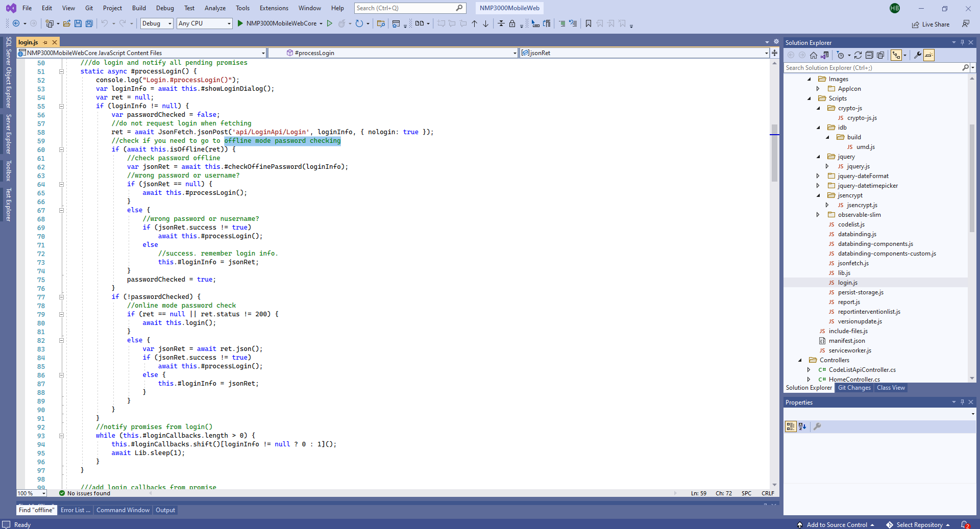Collapse the else block at line 67
Viewport: 980px width, 529px height.
(x=61, y=210)
